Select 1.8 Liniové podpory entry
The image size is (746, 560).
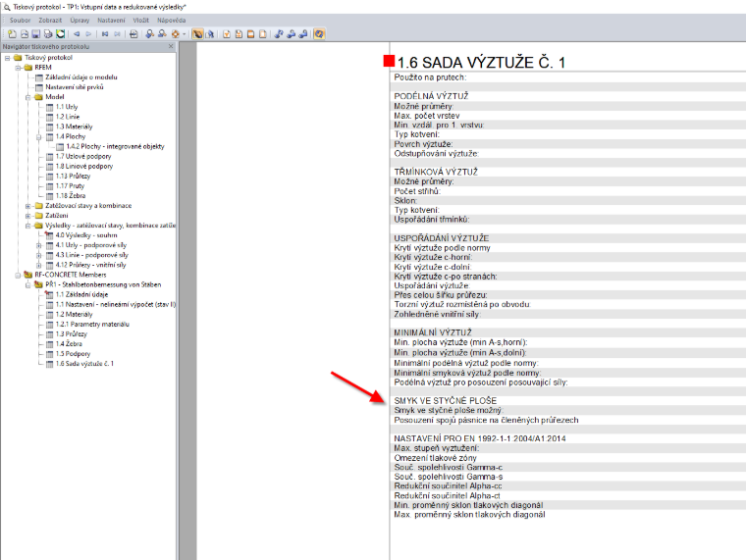pos(84,167)
